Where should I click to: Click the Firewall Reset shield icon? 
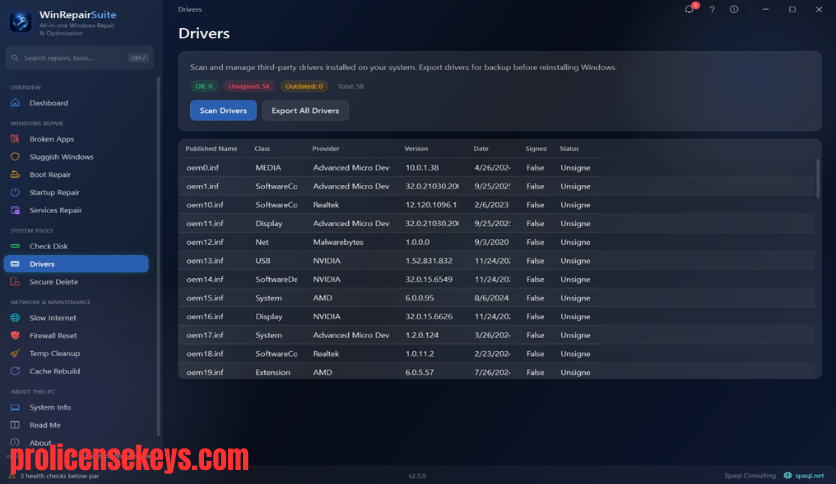(x=15, y=335)
